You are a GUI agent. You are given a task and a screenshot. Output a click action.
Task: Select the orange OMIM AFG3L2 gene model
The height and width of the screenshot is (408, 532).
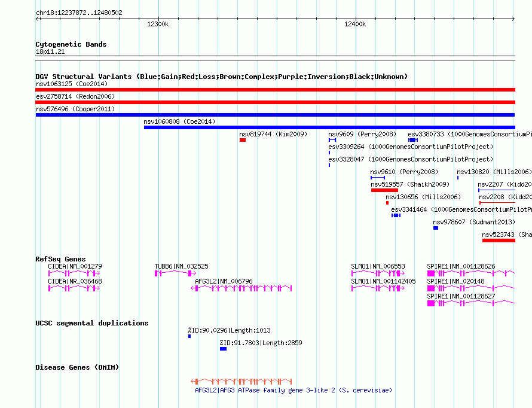coord(241,382)
